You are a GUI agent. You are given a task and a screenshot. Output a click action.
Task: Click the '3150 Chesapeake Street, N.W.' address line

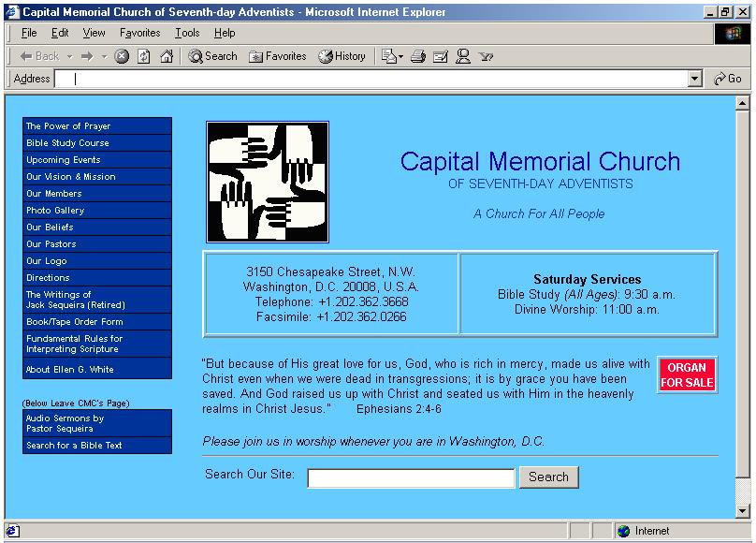coord(331,272)
